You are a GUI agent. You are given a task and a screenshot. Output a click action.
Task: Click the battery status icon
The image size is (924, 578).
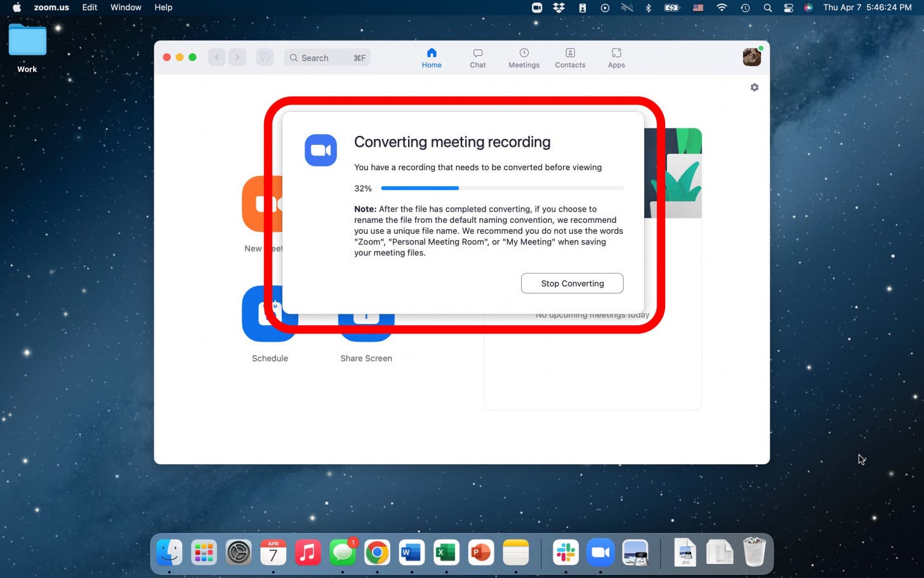click(x=671, y=8)
